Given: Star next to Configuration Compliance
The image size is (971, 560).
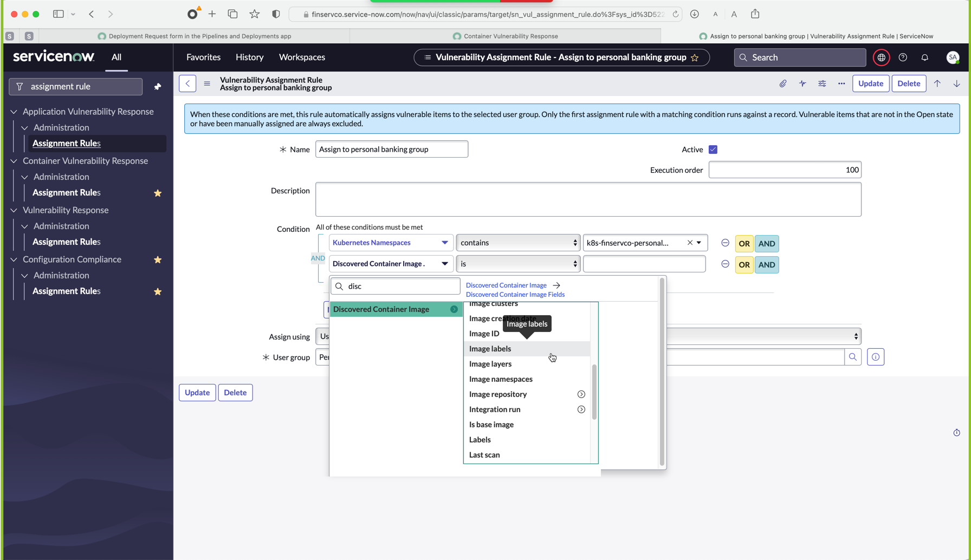Looking at the screenshot, I should pyautogui.click(x=158, y=260).
